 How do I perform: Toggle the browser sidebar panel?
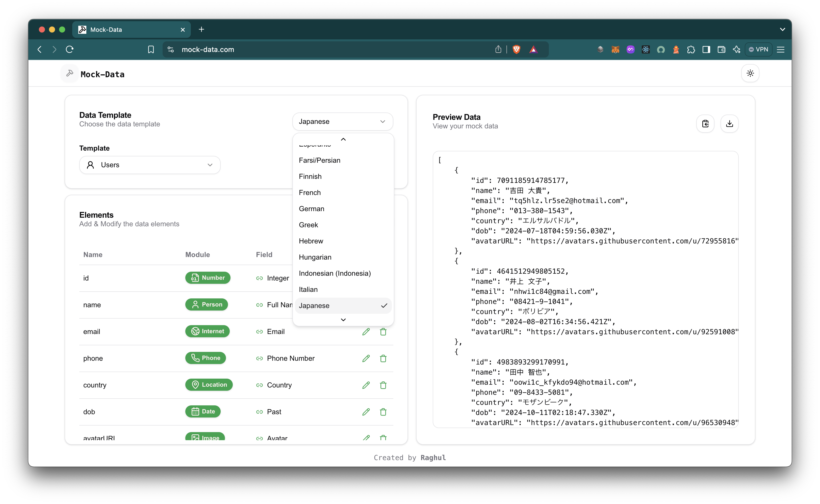pos(706,49)
